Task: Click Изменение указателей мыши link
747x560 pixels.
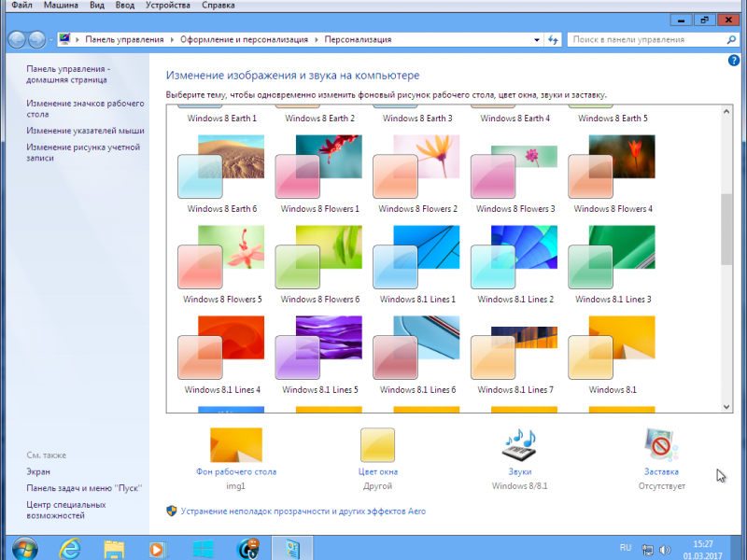Action: pyautogui.click(x=85, y=131)
